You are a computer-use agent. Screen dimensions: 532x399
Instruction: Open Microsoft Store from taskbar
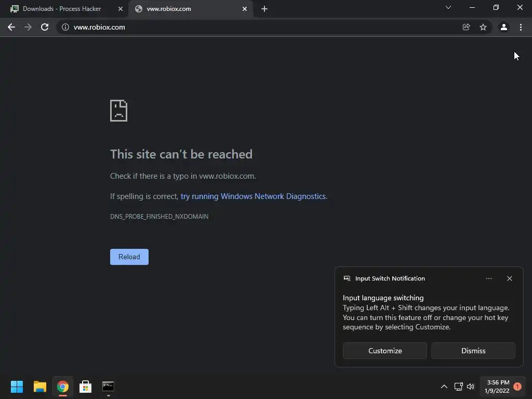[x=86, y=387]
